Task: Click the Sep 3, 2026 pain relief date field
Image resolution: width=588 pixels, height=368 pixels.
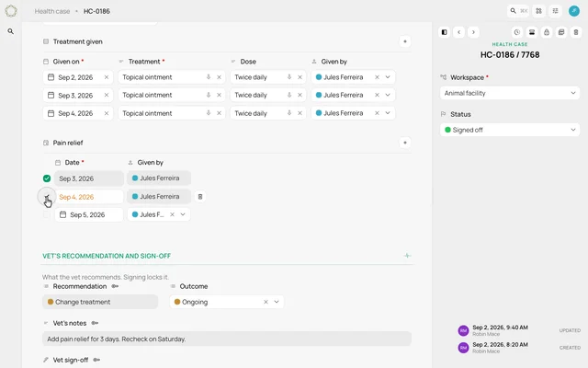Action: point(89,178)
